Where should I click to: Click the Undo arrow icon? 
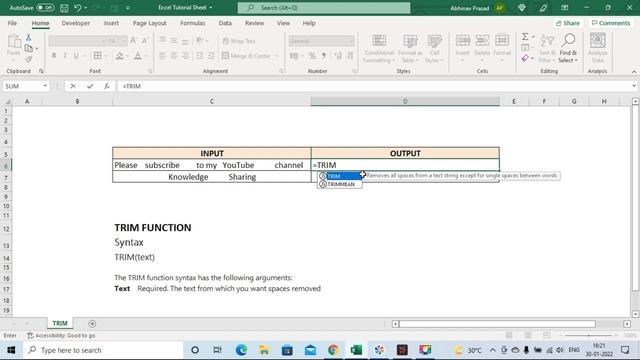(x=77, y=8)
